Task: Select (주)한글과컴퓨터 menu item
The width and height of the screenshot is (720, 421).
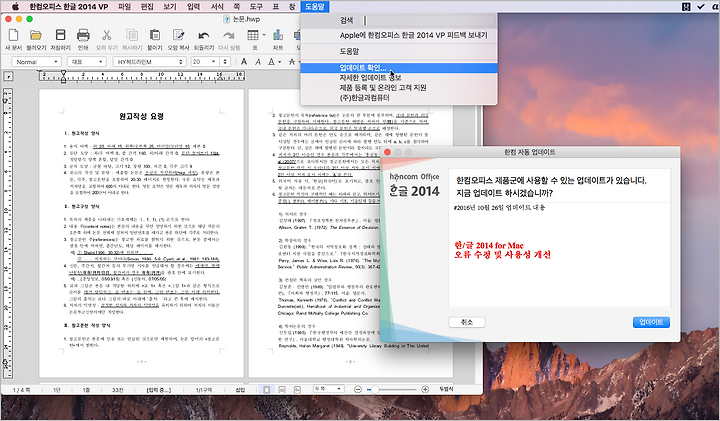Action: (399, 98)
